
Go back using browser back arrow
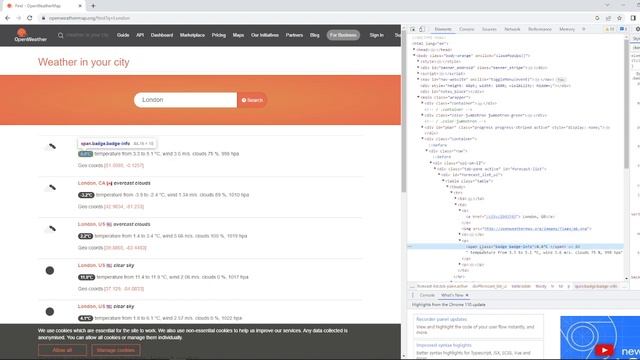pos(7,18)
